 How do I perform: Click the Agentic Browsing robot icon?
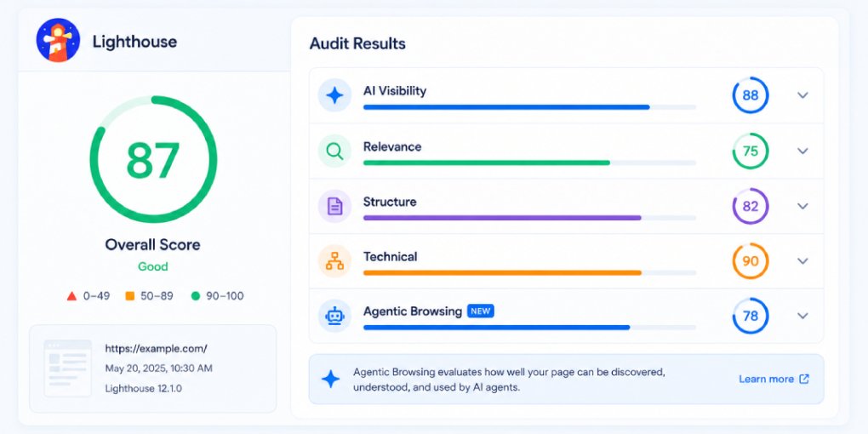[334, 316]
